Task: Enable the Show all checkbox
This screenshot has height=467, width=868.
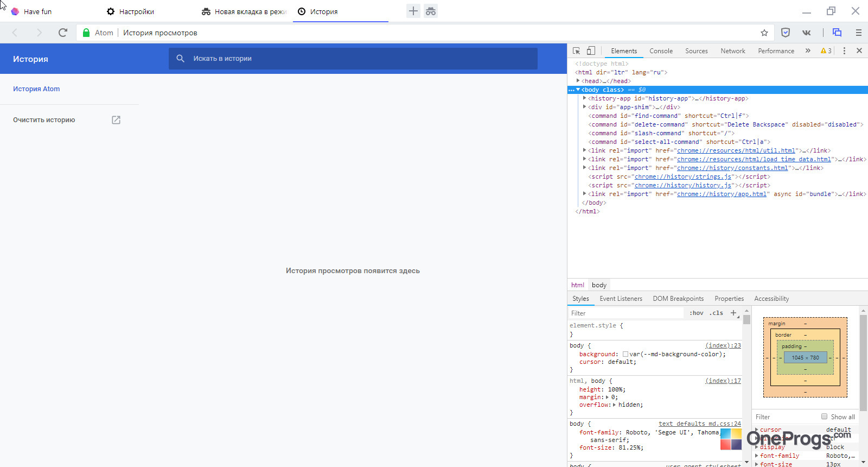Action: click(825, 416)
